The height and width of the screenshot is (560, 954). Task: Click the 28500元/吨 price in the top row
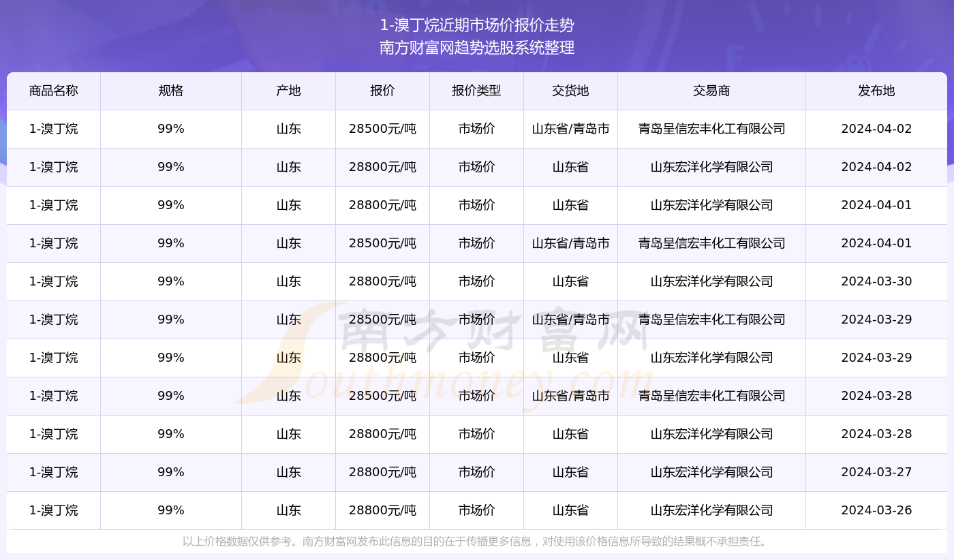click(x=382, y=129)
